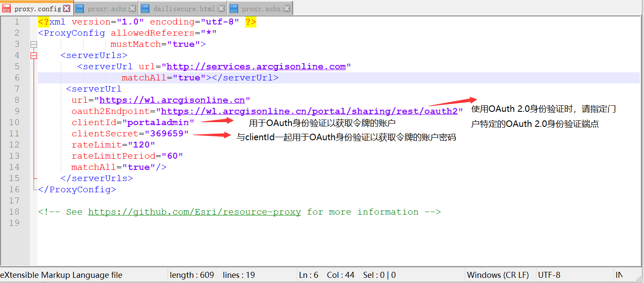The image size is (644, 283).
Task: Close the proxy.ashx tab next to proxy.config
Action: pyautogui.click(x=132, y=8)
